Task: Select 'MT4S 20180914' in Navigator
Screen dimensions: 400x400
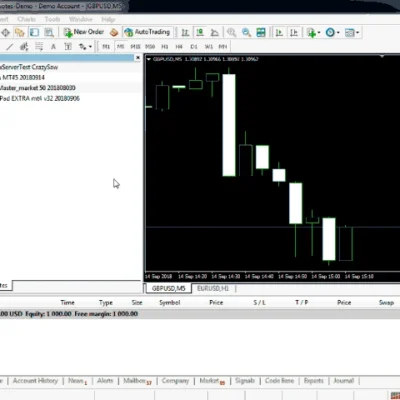Action: click(x=23, y=77)
